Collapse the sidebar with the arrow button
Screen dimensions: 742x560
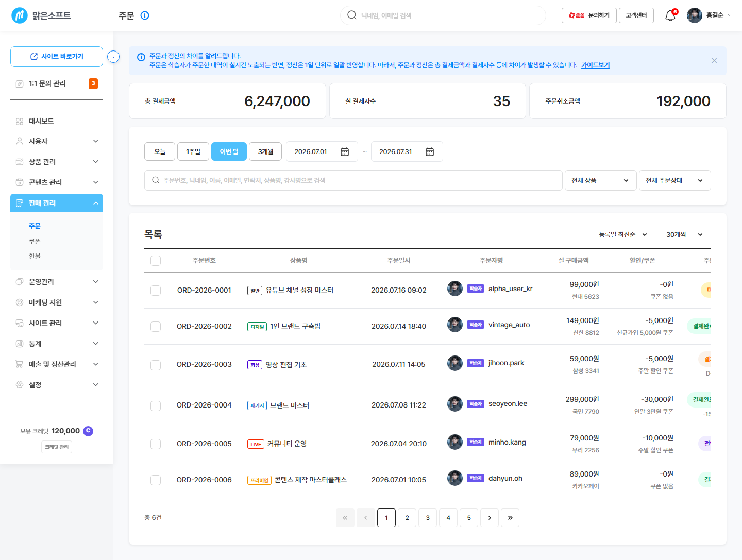click(x=113, y=57)
